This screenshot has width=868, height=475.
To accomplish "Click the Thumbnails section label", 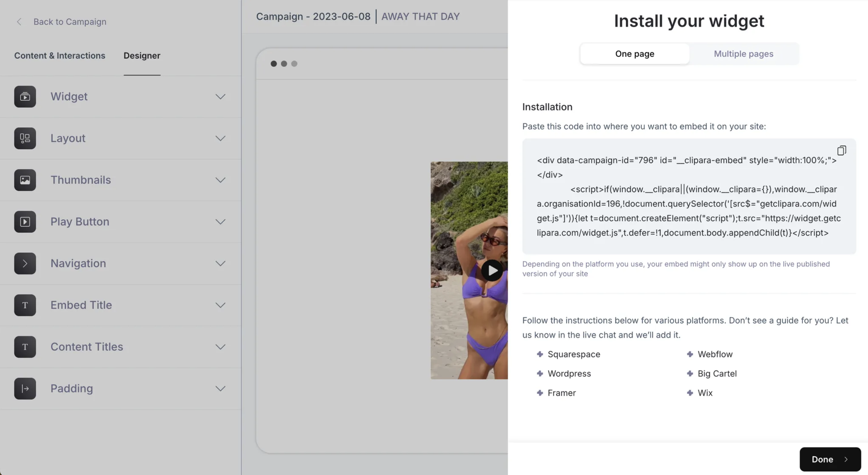I will pos(80,180).
